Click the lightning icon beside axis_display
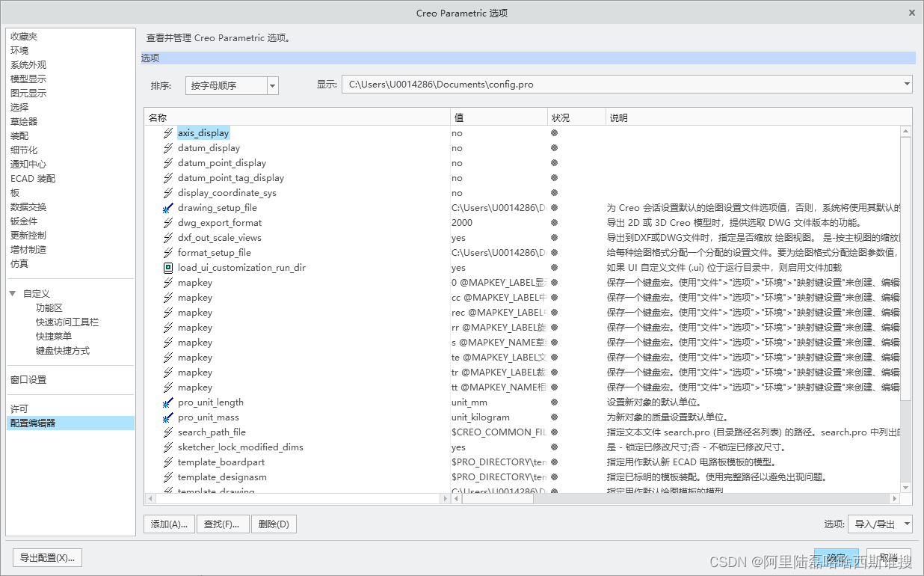The image size is (924, 576). click(x=168, y=133)
